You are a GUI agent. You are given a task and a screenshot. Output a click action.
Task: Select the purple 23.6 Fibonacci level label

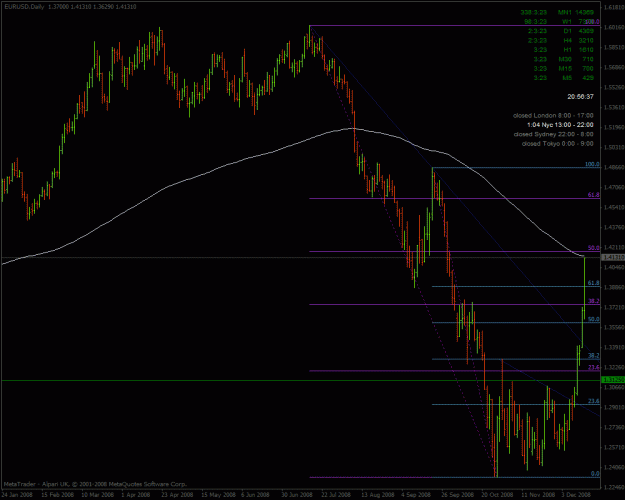pos(594,367)
